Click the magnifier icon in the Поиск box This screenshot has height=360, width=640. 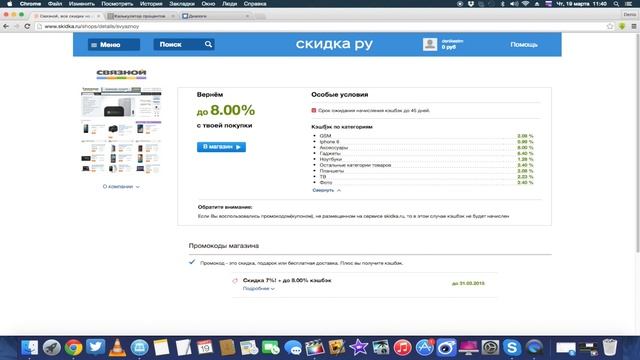(x=208, y=44)
